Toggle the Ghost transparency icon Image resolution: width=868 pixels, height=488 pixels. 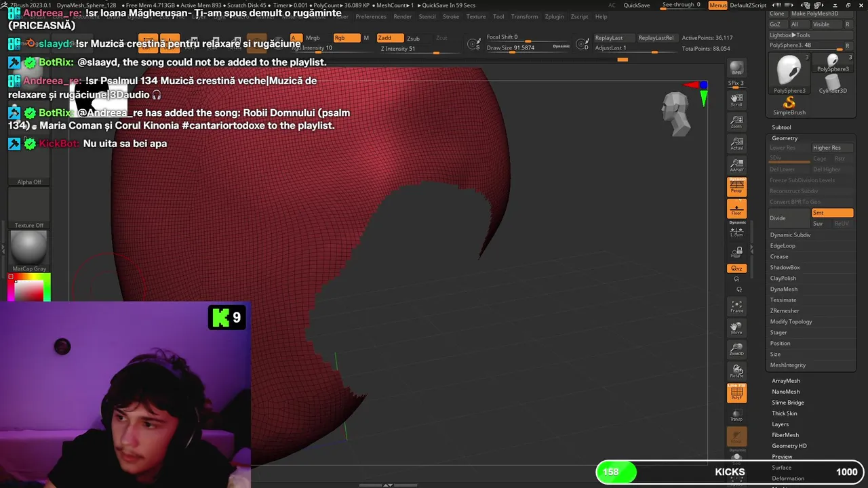click(736, 436)
